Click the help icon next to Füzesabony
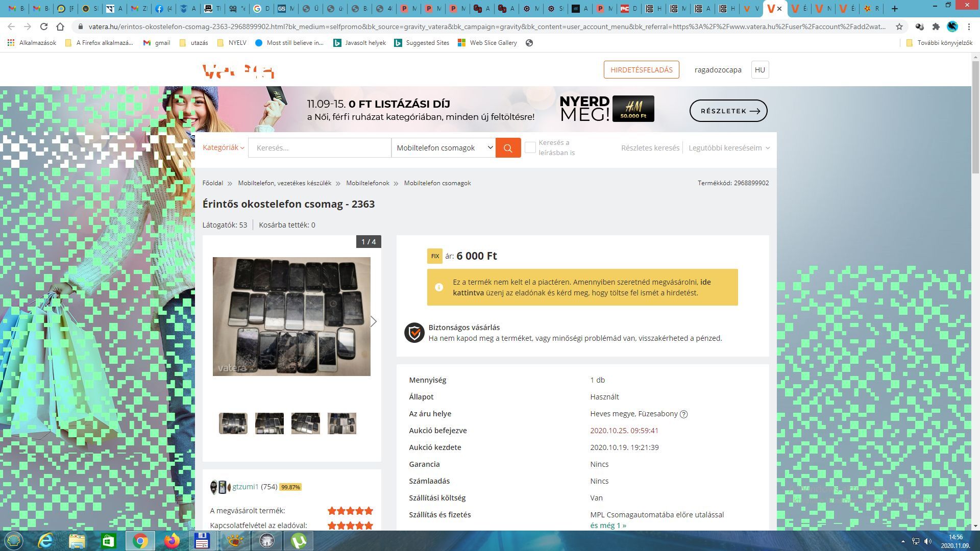The width and height of the screenshot is (980, 551). click(684, 414)
